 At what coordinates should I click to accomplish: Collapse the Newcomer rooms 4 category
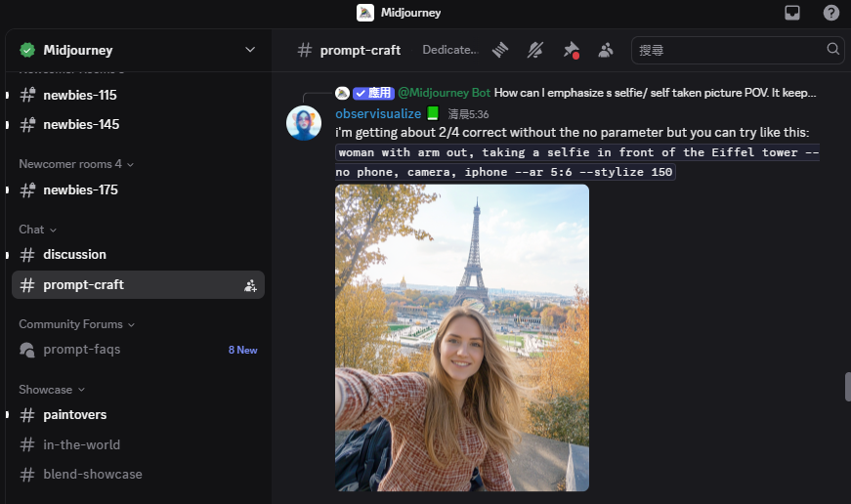76,164
